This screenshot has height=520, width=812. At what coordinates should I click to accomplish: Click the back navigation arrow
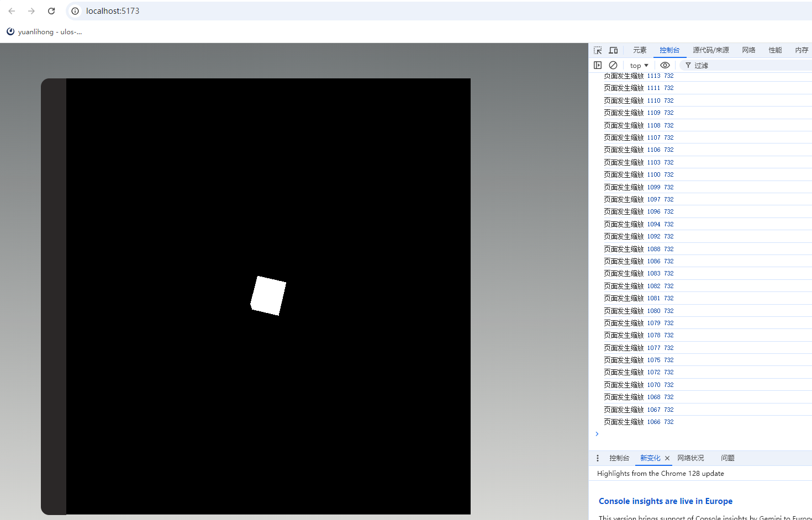(11, 10)
